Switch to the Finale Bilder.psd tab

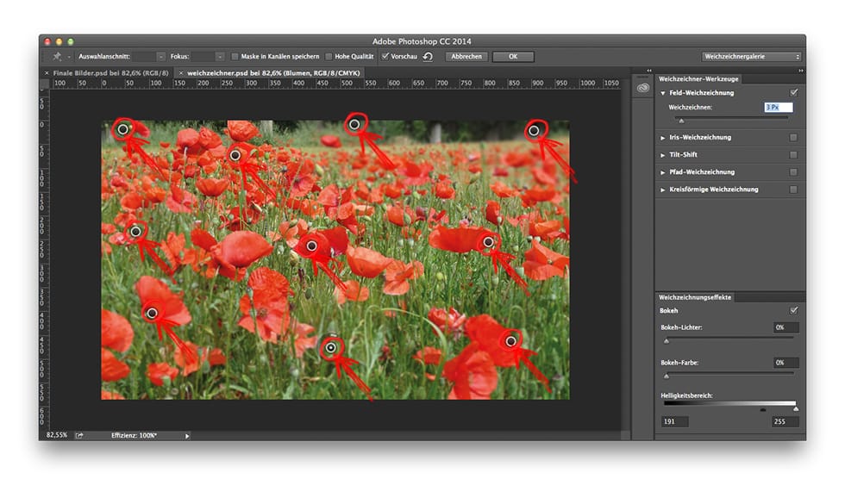pyautogui.click(x=110, y=72)
